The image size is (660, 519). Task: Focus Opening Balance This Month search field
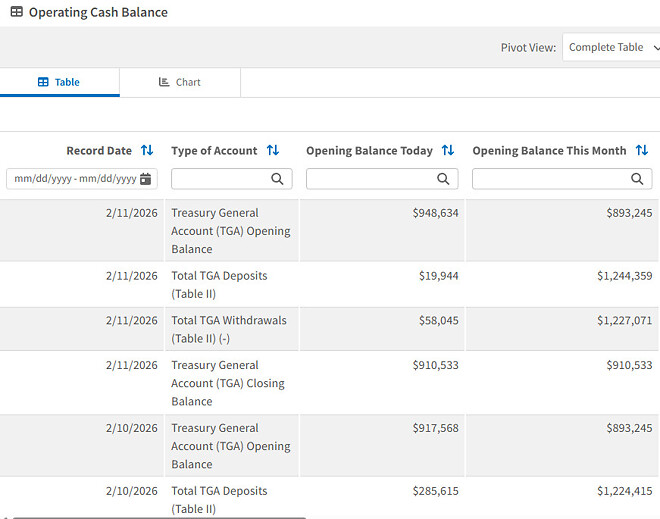[550, 179]
